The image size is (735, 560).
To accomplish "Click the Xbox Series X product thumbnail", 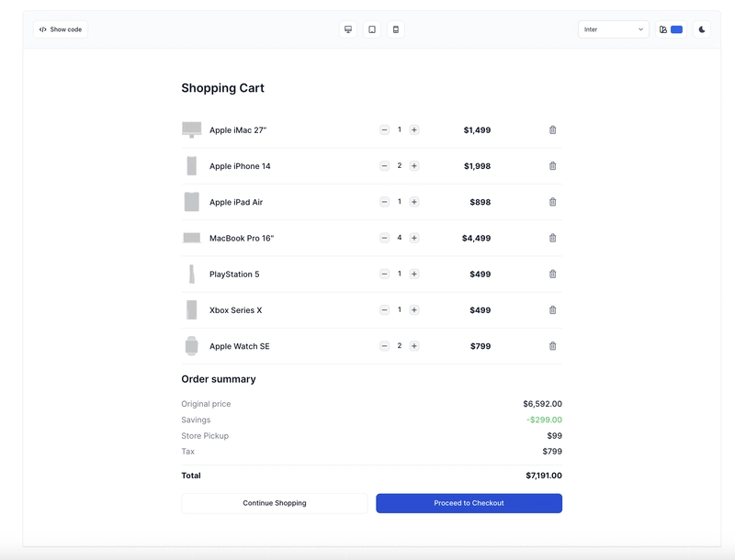I will click(x=192, y=310).
